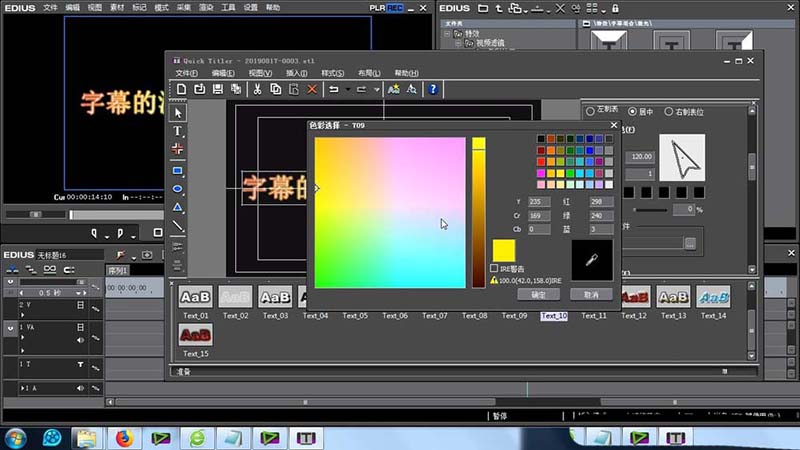Screen dimensions: 800x450
Task: Select the left-align radio button
Action: [x=590, y=111]
